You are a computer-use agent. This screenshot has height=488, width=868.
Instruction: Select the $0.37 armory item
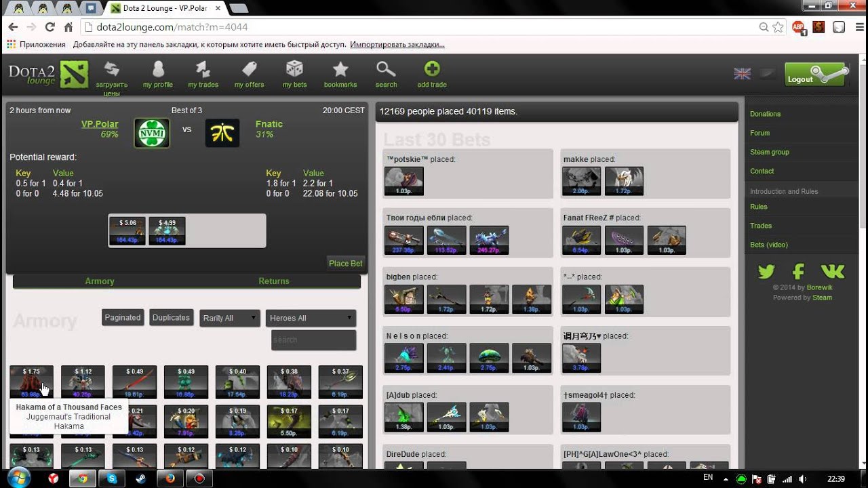tap(340, 382)
